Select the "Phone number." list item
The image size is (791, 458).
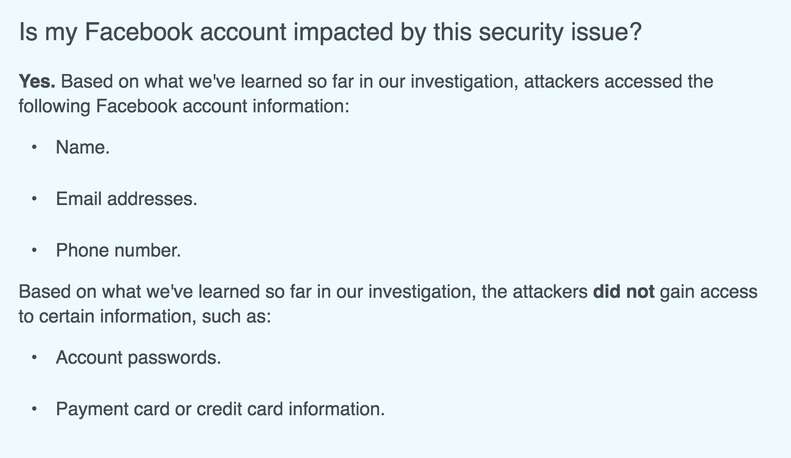point(119,250)
